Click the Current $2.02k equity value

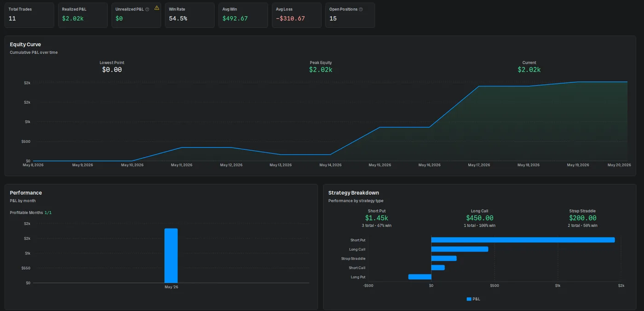point(529,70)
